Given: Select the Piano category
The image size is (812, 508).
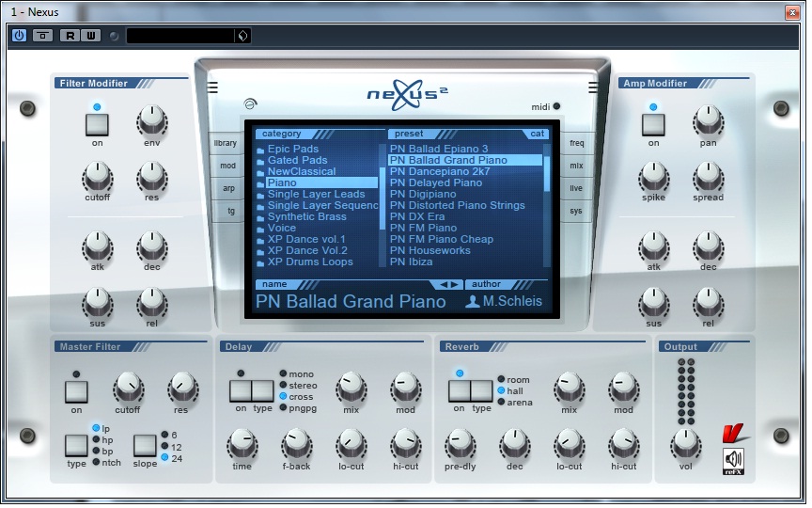Looking at the screenshot, I should coord(322,183).
